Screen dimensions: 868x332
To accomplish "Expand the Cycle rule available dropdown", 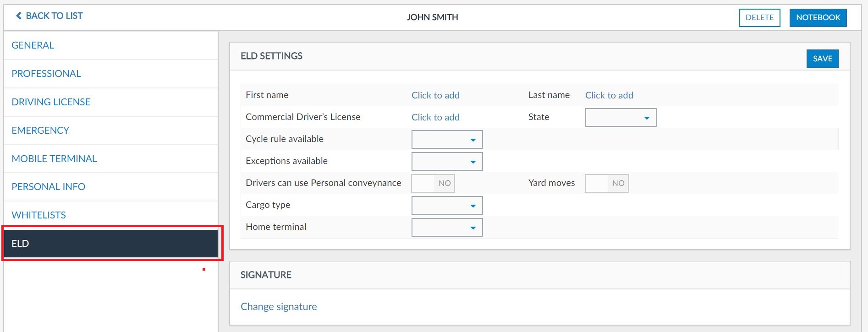I will pos(447,140).
